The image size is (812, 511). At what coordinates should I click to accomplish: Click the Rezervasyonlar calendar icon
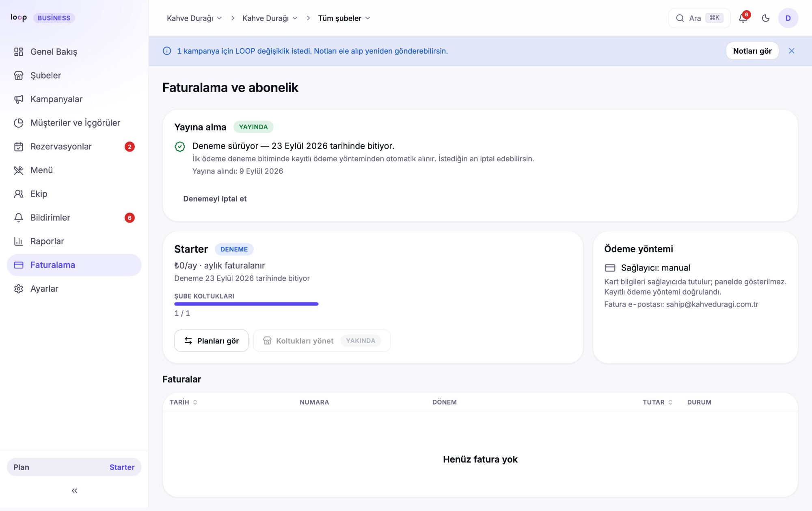(x=19, y=147)
